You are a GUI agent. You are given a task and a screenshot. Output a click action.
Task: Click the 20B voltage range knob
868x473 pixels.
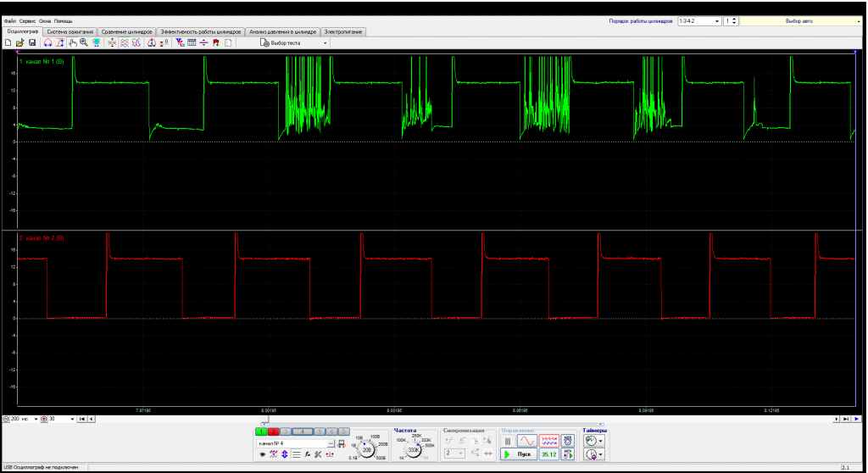tap(367, 450)
